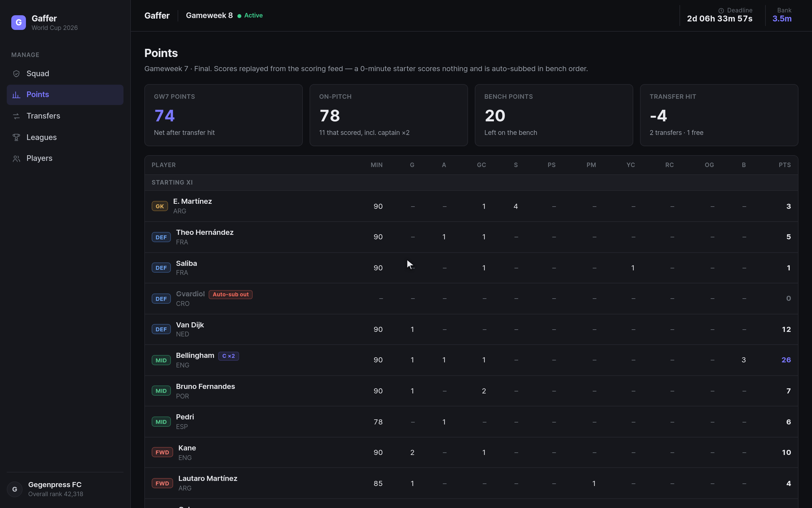Click the Auto-sub out tag on Gvardiol
The height and width of the screenshot is (508, 812).
coord(231,294)
